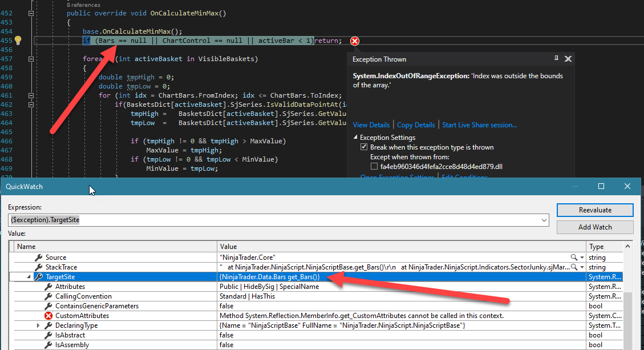This screenshot has width=644, height=350.
Task: Click the red error icon beside CustomAttributes
Action: (x=48, y=316)
